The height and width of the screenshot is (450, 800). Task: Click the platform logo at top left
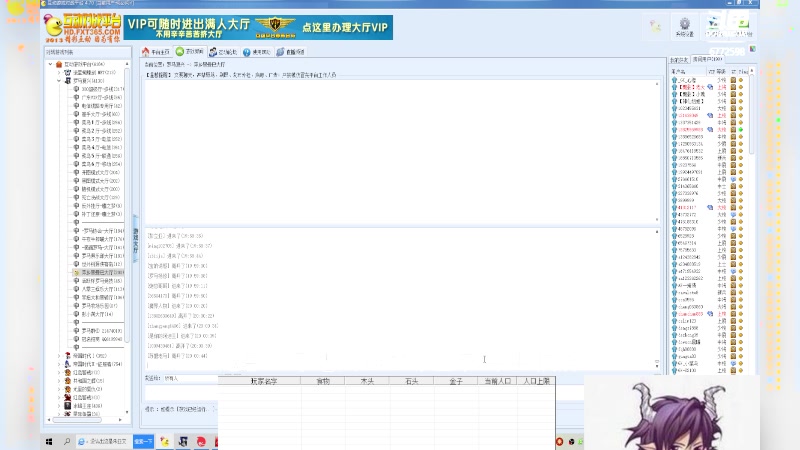click(x=83, y=28)
